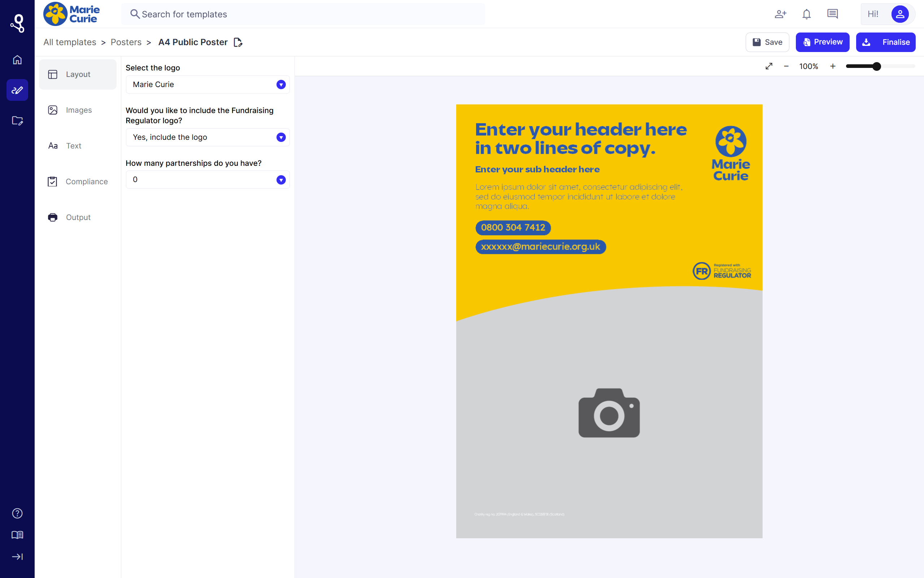The width and height of the screenshot is (924, 578).
Task: Click the search magnifier icon
Action: click(x=134, y=14)
